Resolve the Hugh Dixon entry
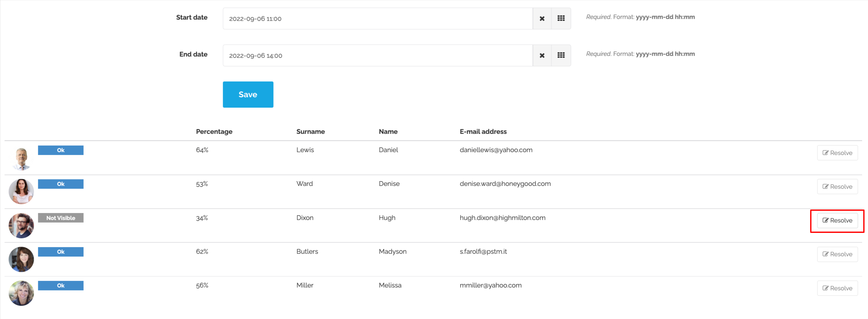This screenshot has height=319, width=868. point(837,221)
